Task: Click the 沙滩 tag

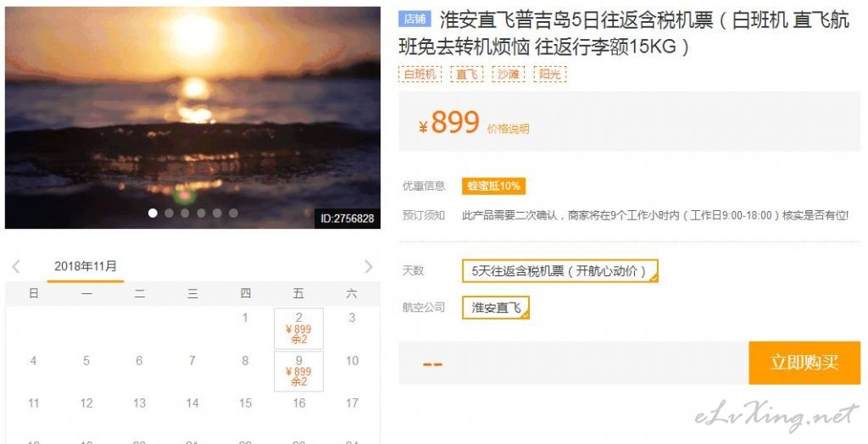Action: point(509,75)
